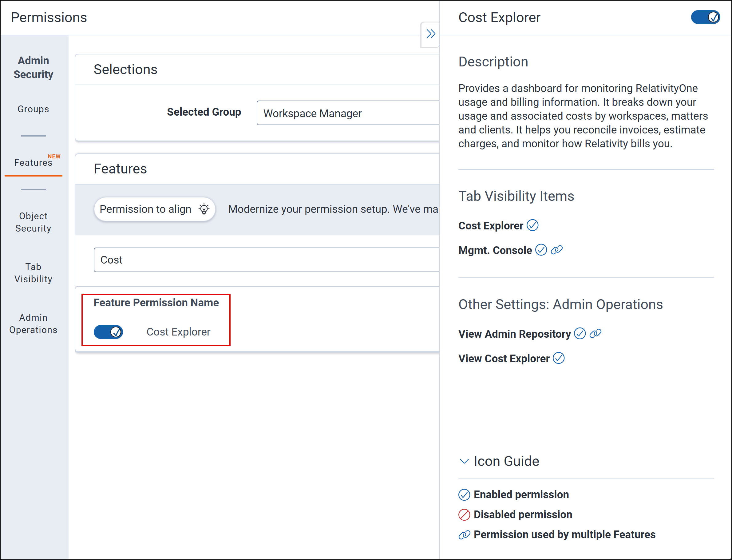Collapse the side panel with double-chevron icon
This screenshot has height=560, width=732.
tap(430, 34)
